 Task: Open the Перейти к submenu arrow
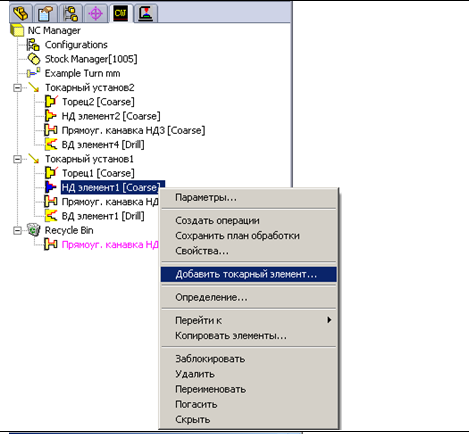329,320
